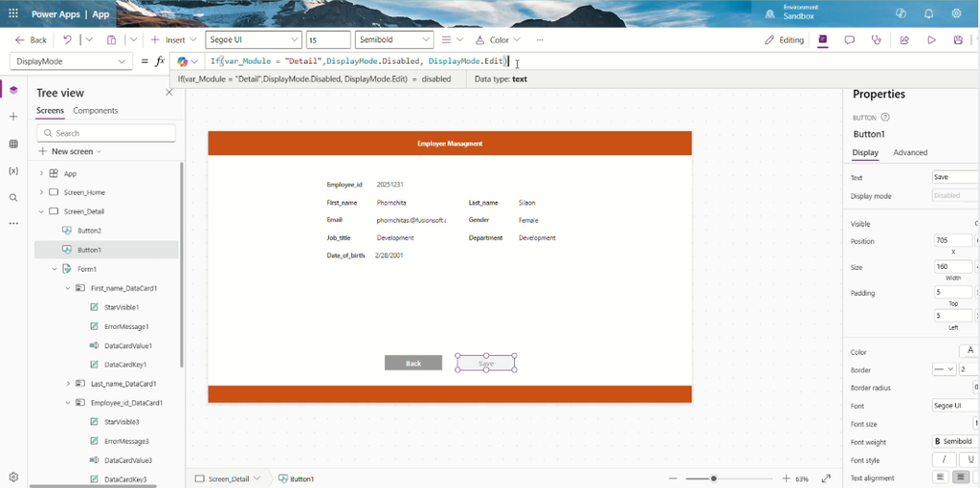Open the Comments icon

click(x=850, y=40)
